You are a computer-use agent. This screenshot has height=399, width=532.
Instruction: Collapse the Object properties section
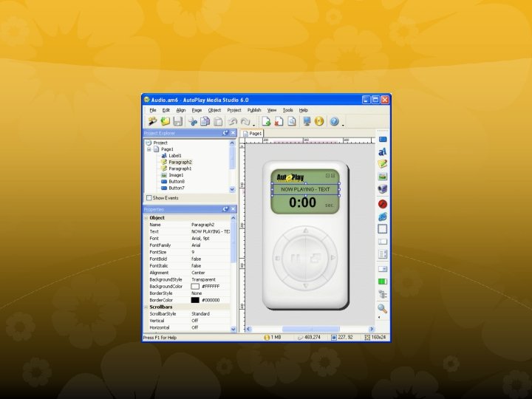[146, 218]
